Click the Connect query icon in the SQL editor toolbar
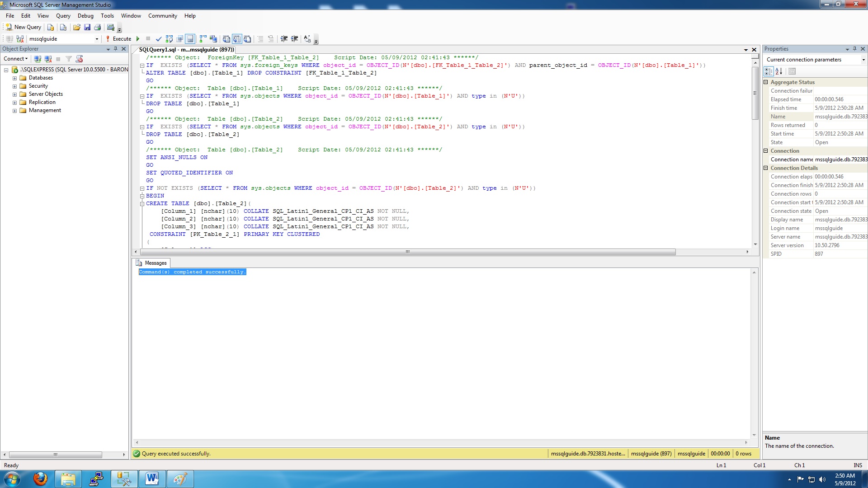 9,39
